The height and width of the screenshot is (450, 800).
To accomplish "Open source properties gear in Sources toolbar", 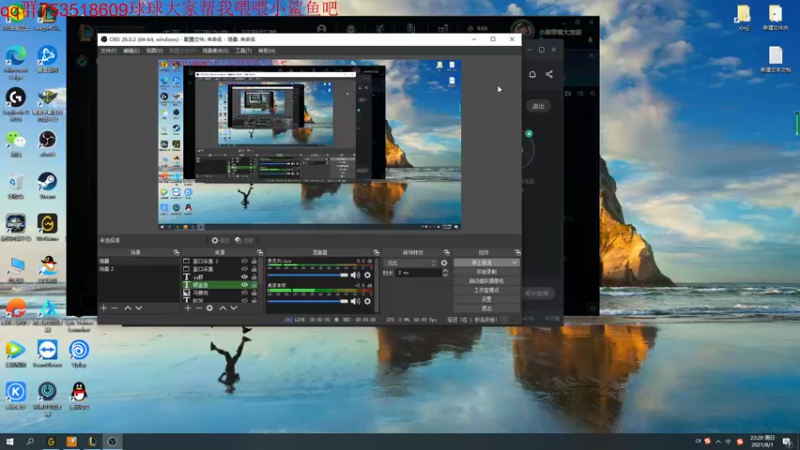I will point(209,308).
